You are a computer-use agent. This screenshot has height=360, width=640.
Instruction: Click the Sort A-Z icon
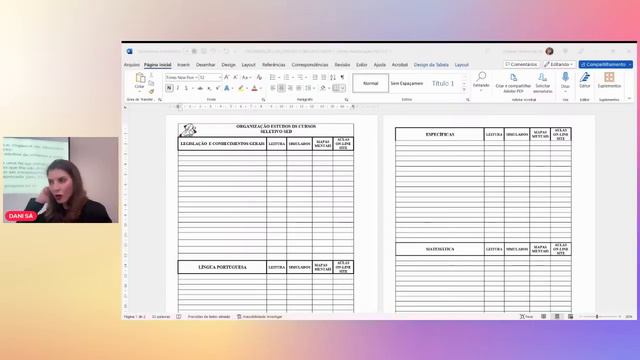pos(333,77)
